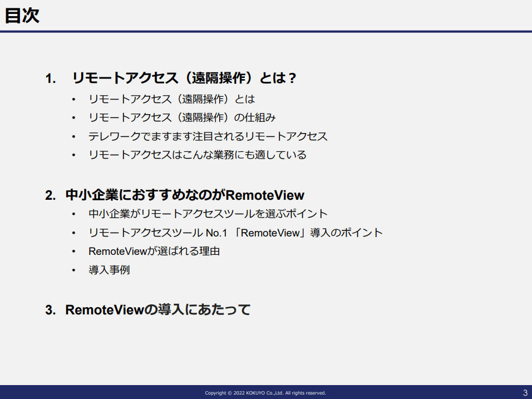Viewport: 532px width, 399px height.
Task: Select heading 中小企業におすすめなのがRemoteView
Action: tap(185, 195)
